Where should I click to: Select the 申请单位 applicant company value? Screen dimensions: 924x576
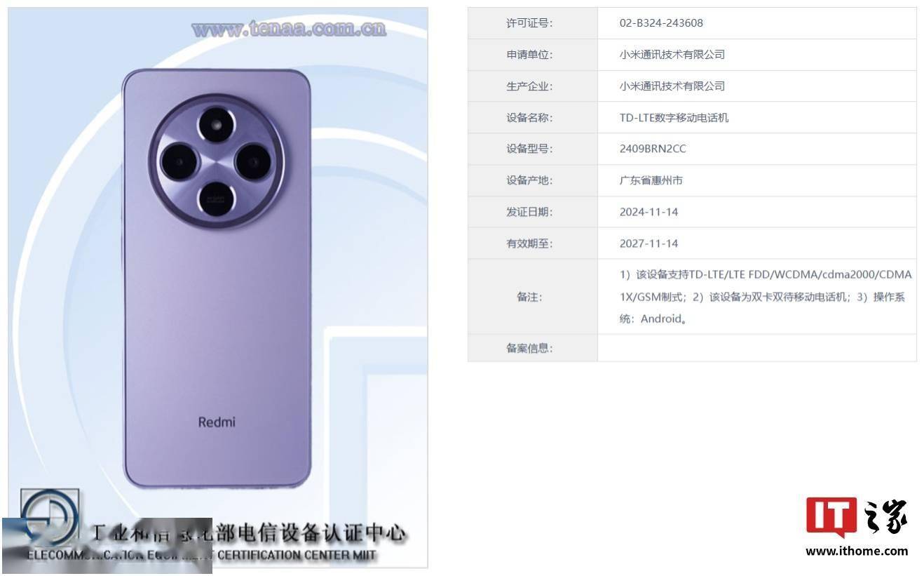pyautogui.click(x=672, y=55)
